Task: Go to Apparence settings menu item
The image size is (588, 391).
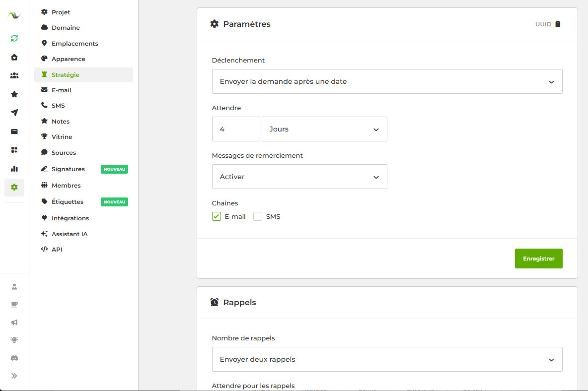Action: (68, 59)
